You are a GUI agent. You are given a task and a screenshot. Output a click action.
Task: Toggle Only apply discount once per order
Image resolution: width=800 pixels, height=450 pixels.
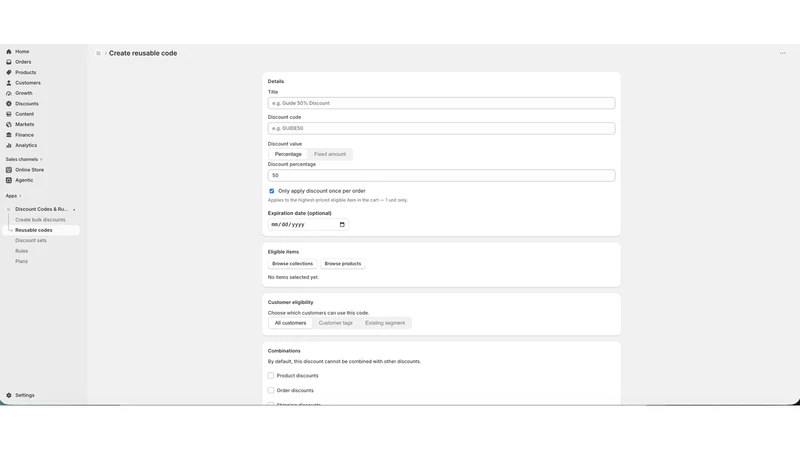271,191
